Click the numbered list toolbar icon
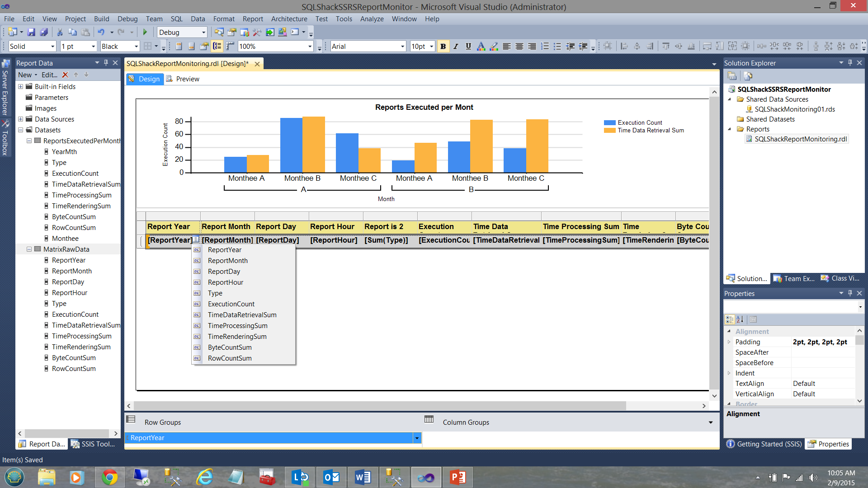 [545, 46]
